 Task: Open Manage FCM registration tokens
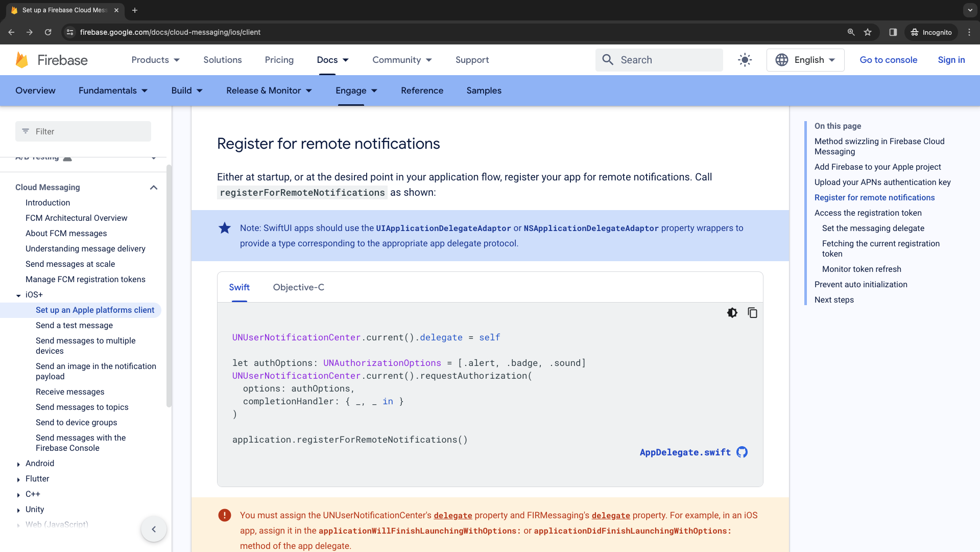85,280
